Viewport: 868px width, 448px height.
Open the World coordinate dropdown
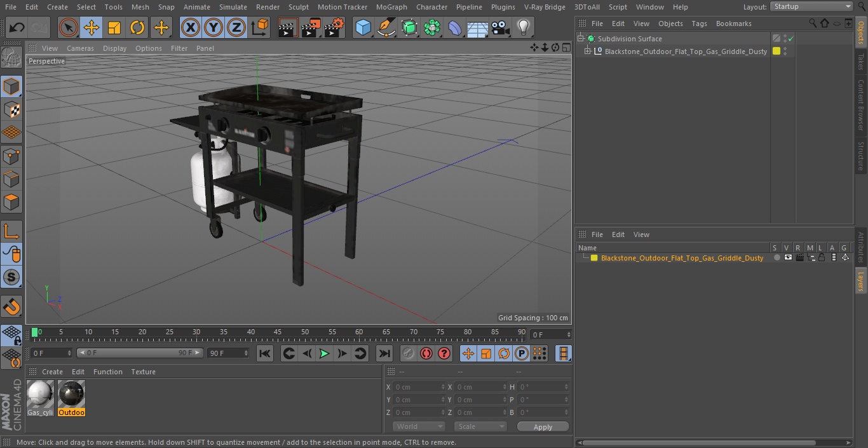[419, 426]
